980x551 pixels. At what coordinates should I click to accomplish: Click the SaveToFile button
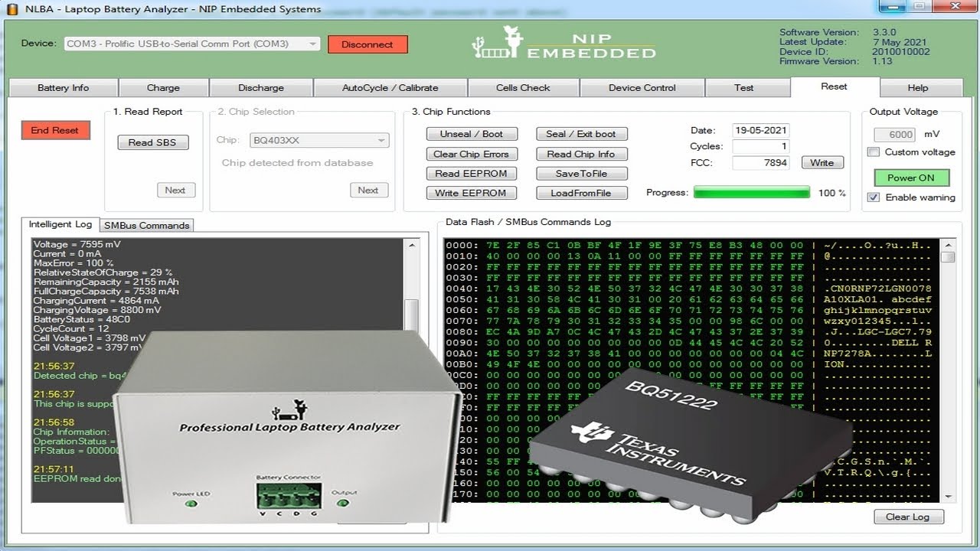click(581, 174)
